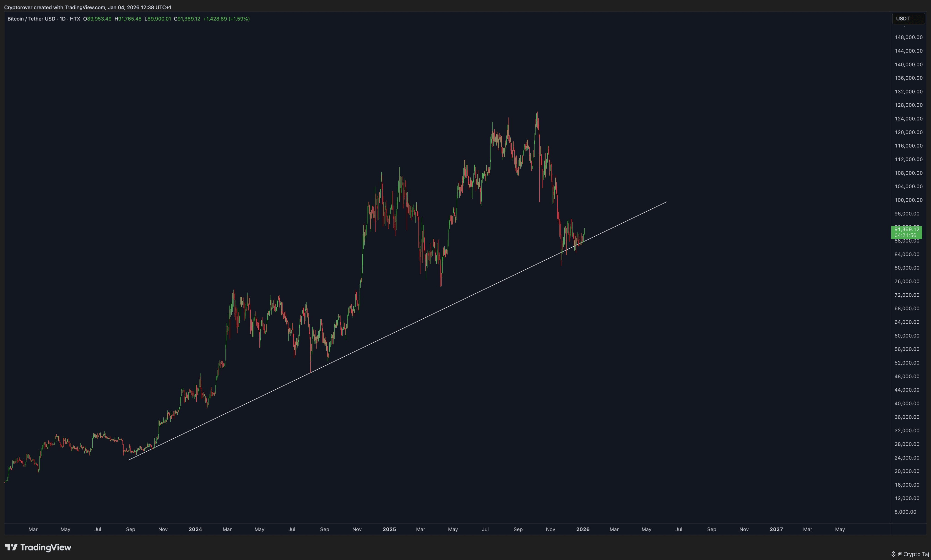
Task: Click the 32,000.00 price axis label
Action: tap(907, 430)
